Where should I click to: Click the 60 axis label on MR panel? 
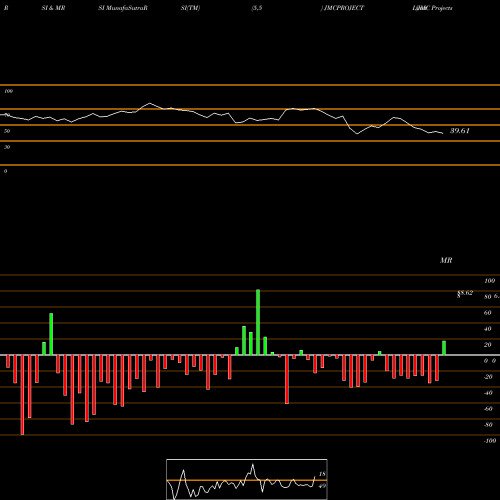click(488, 313)
